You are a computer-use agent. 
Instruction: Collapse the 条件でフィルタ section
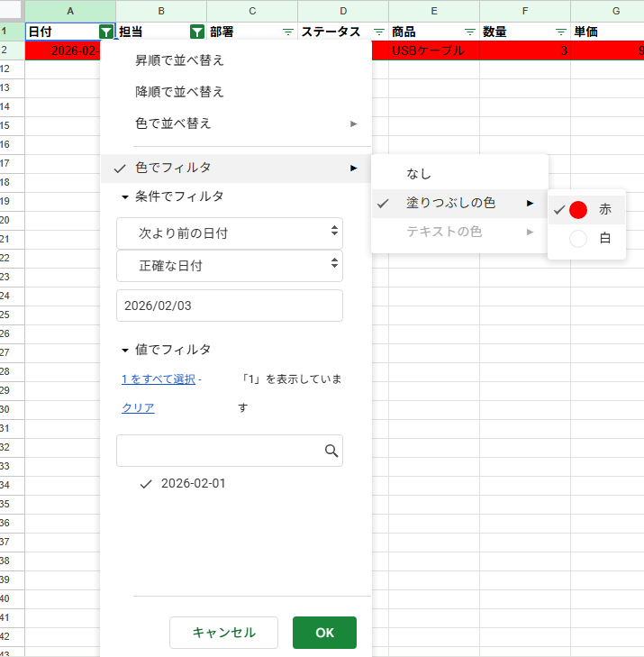125,196
